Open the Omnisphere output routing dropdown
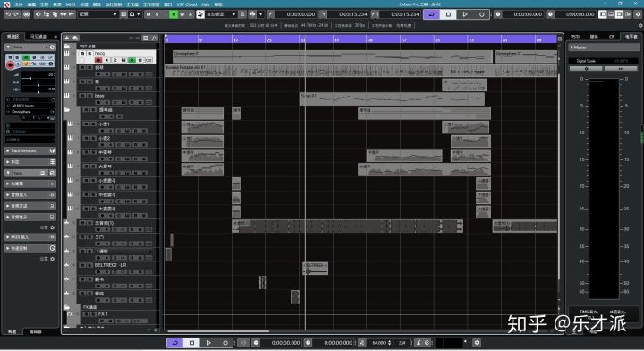Image resolution: width=644 pixels, height=351 pixels. tap(30, 112)
